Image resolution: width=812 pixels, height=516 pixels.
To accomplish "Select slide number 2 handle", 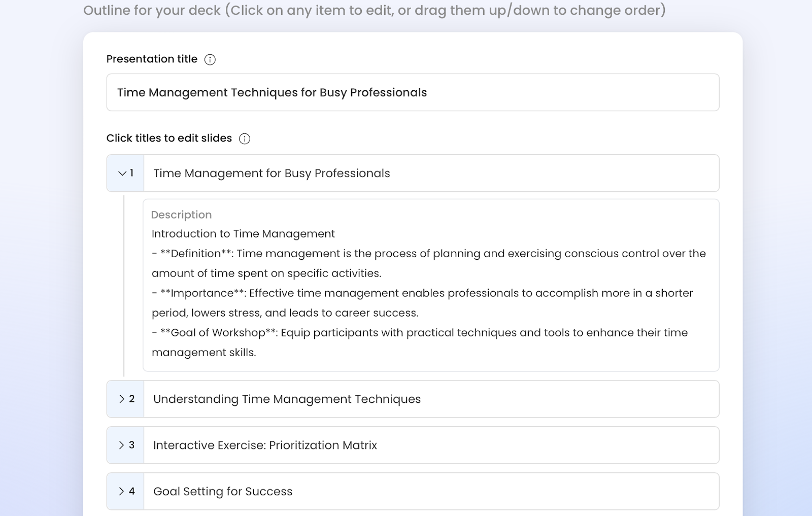I will coord(131,399).
